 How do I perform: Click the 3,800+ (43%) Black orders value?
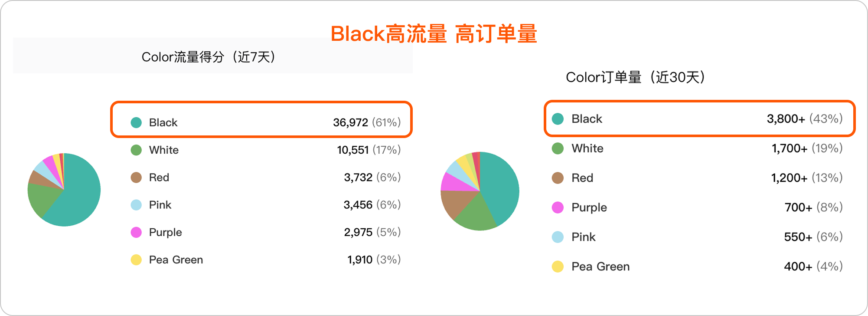[x=804, y=119]
